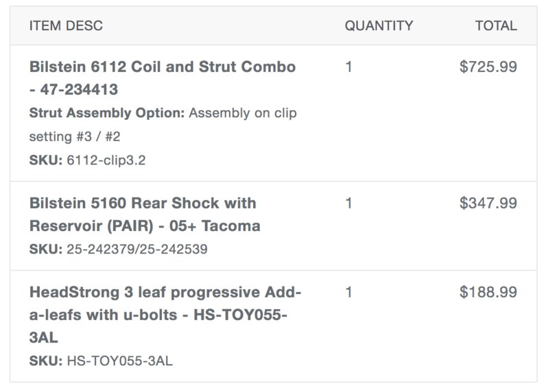The width and height of the screenshot is (548, 392).
Task: Click SKU 6112-clip3.2 value
Action: tap(106, 160)
